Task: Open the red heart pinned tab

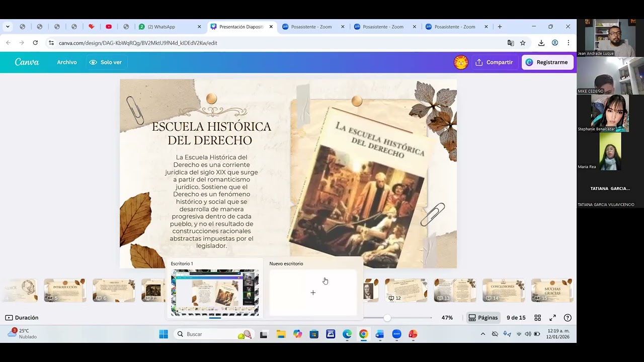Action: (91, 27)
